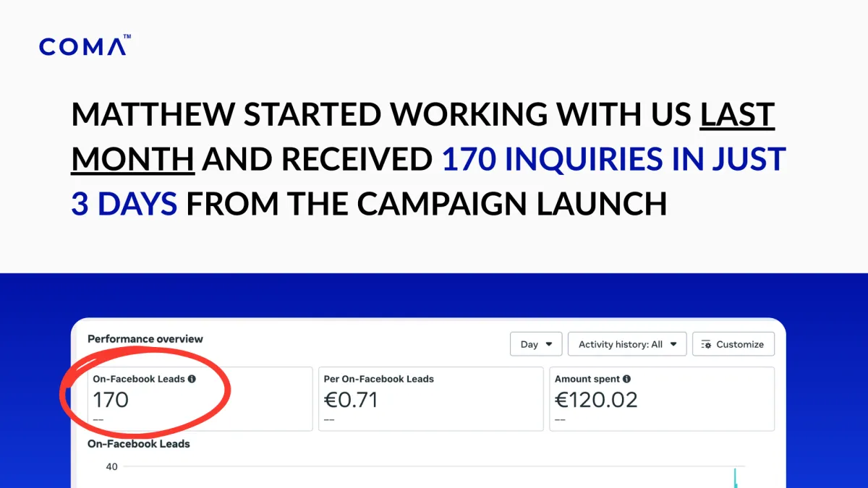This screenshot has width=868, height=488.
Task: Select the On-Facebook Leads metric card label
Action: pyautogui.click(x=139, y=379)
